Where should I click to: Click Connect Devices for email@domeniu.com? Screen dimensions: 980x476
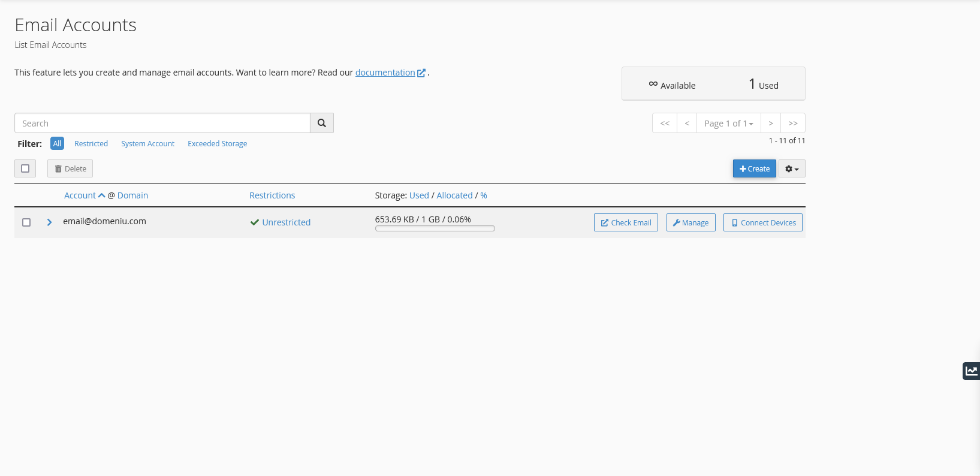click(x=763, y=222)
